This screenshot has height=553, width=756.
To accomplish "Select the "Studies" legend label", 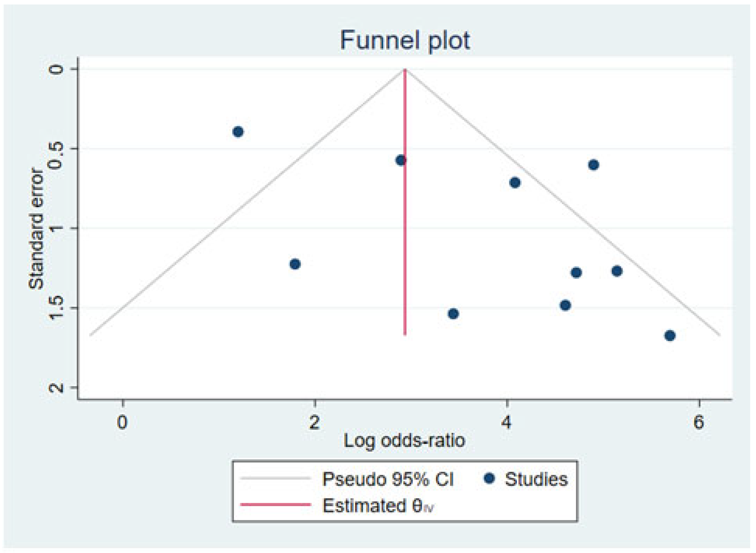I will click(x=536, y=479).
